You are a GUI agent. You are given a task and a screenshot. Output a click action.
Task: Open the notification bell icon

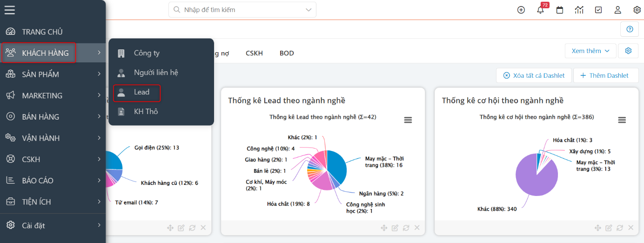pyautogui.click(x=540, y=10)
